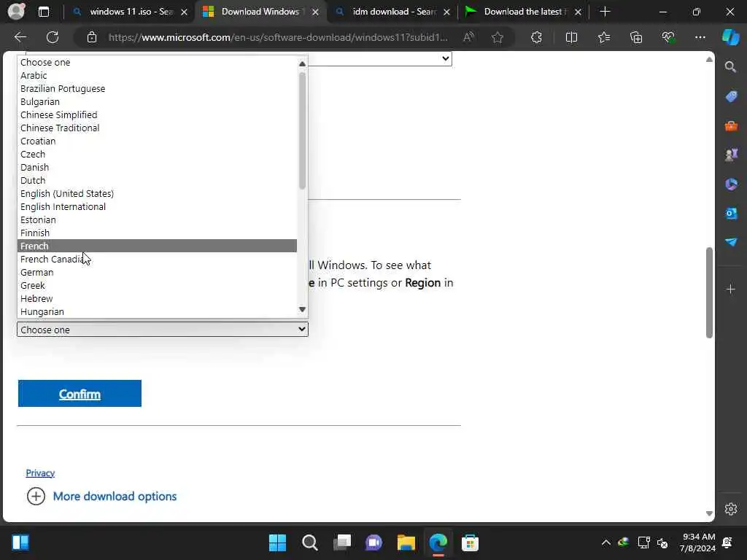Image resolution: width=747 pixels, height=560 pixels.
Task: Open sidebar Microsoft 365 icon
Action: point(731,184)
